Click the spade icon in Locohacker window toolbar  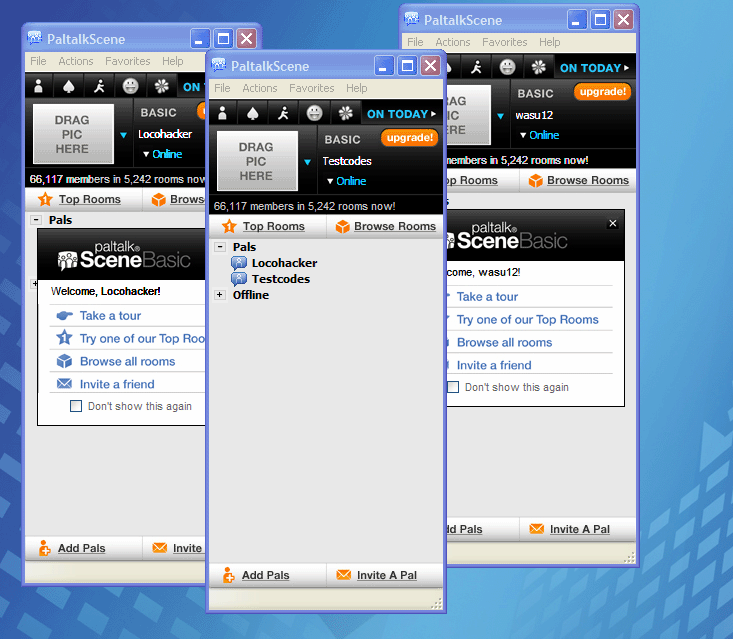(69, 86)
